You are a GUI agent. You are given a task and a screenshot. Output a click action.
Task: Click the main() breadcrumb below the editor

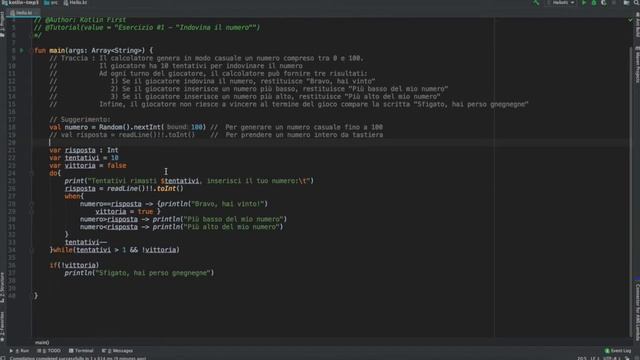[x=42, y=342]
